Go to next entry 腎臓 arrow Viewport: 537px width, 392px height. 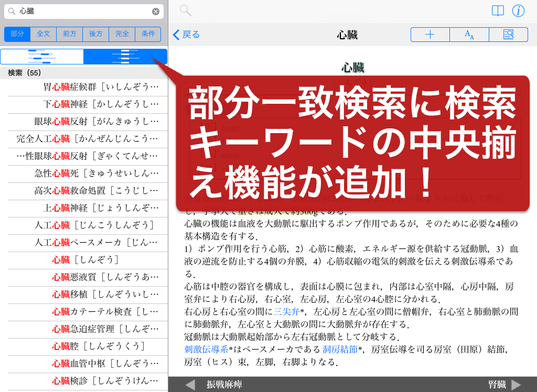516,385
